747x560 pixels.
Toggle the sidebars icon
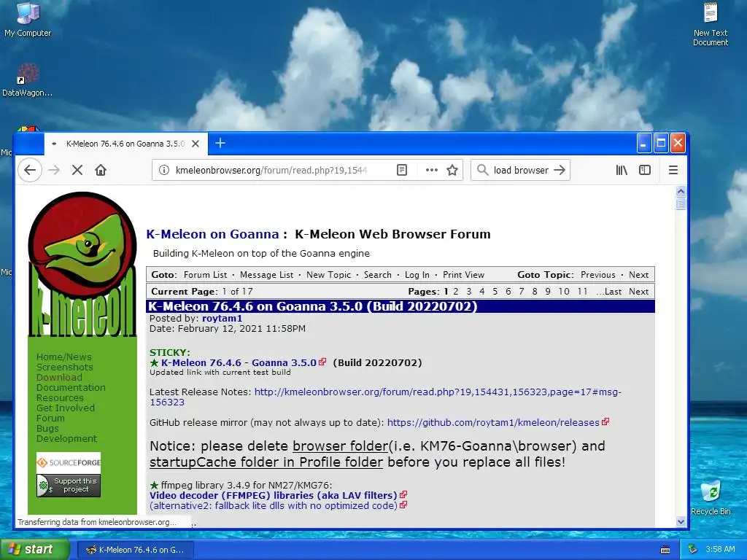pos(645,170)
